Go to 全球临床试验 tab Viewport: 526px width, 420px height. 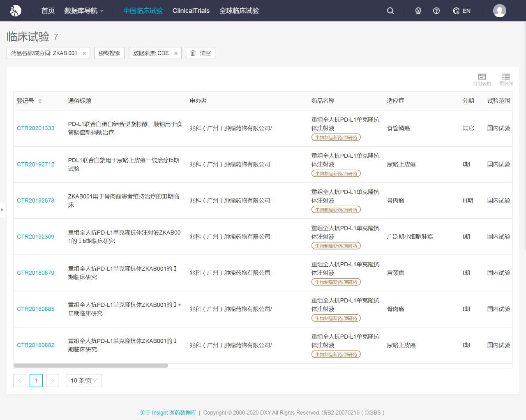click(x=239, y=11)
